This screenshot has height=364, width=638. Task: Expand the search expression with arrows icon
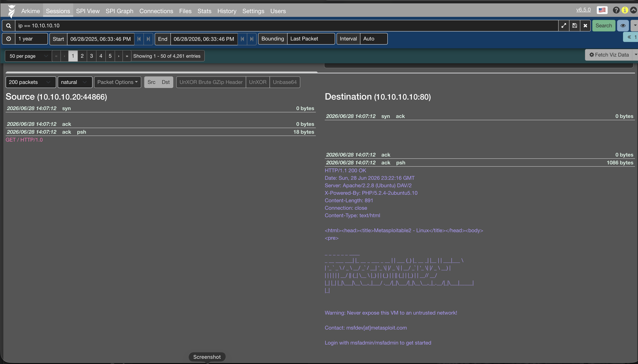[x=564, y=26]
